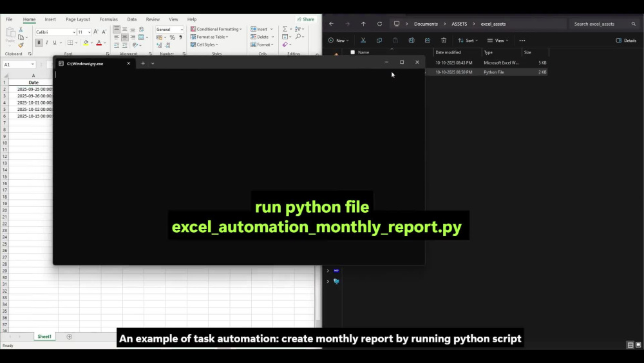Click the Fill Color bucket swatch in Excel
This screenshot has height=363, width=644.
(x=86, y=43)
